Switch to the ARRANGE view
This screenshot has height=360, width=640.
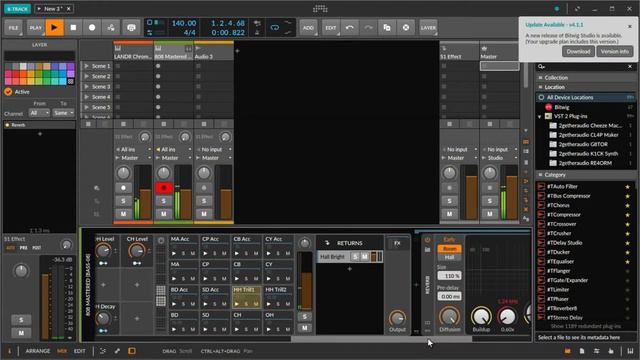pyautogui.click(x=38, y=351)
